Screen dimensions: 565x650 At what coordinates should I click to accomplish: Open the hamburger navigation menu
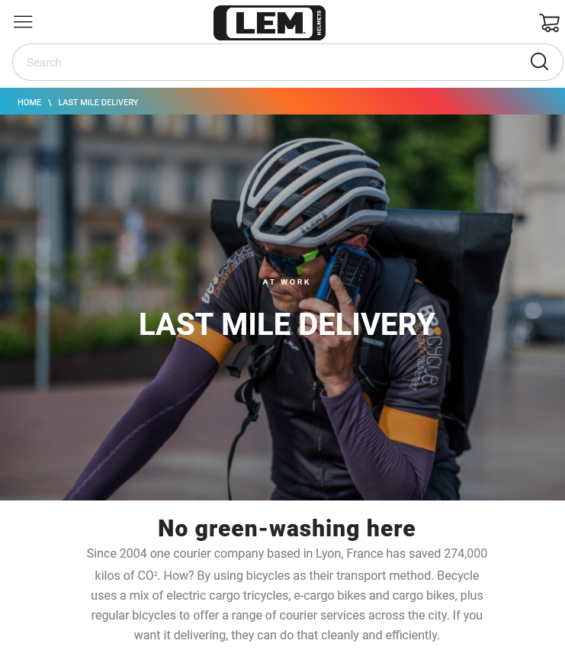[x=23, y=22]
